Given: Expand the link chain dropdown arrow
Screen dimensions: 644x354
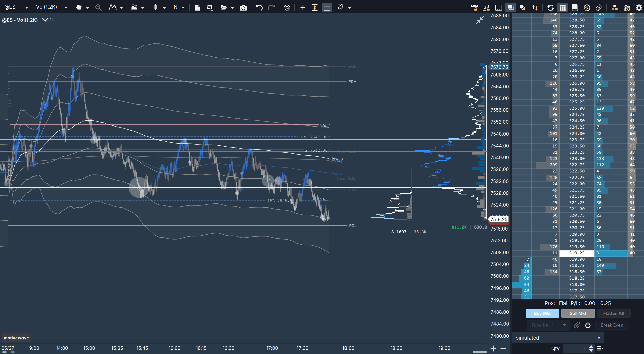Looking at the screenshot, I should click(350, 8).
